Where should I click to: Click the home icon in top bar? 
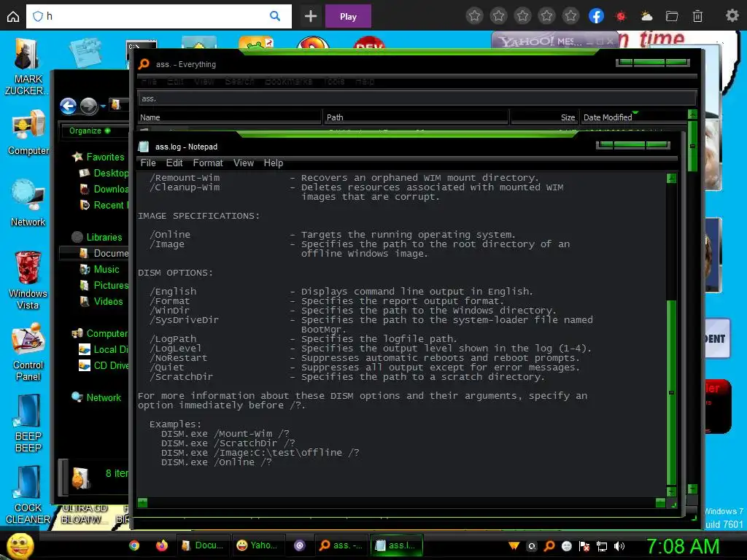13,17
